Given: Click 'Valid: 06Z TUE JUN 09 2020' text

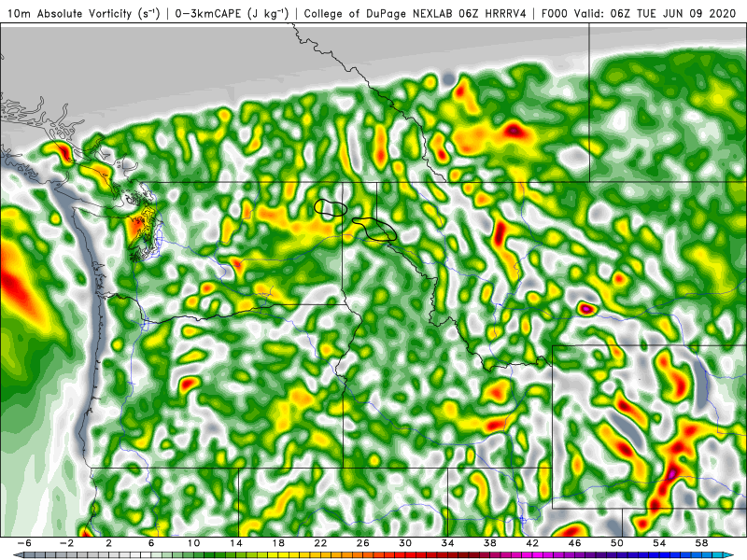Looking at the screenshot, I should [655, 13].
